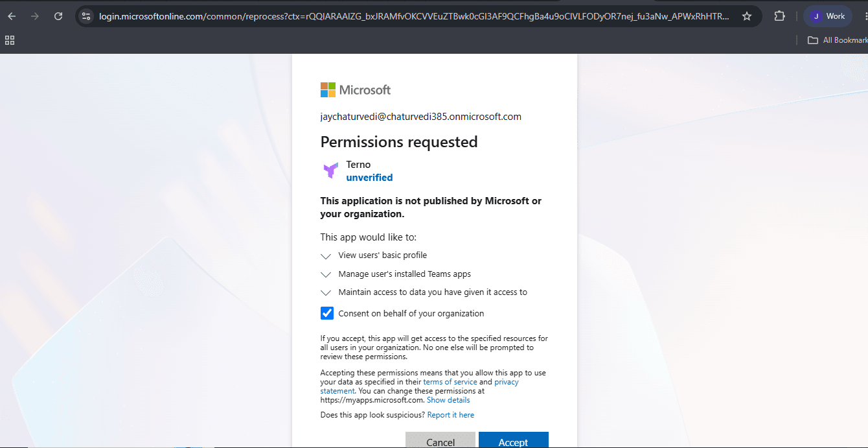Open the terms of service link

(450, 382)
